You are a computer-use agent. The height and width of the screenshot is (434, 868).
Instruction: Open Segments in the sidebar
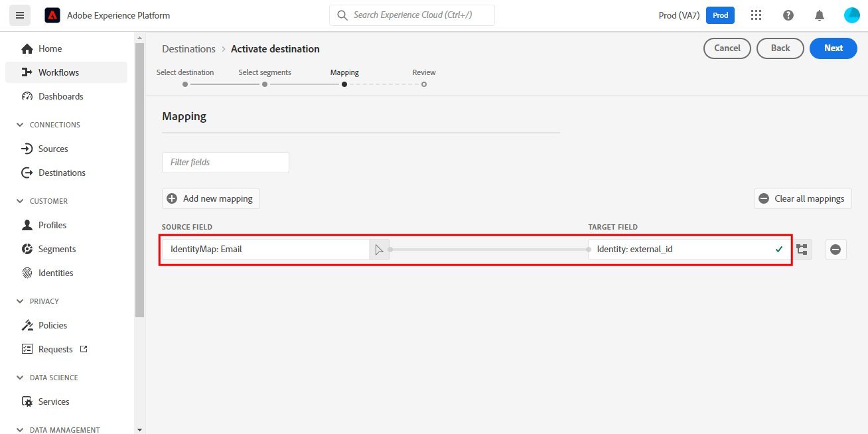point(57,249)
